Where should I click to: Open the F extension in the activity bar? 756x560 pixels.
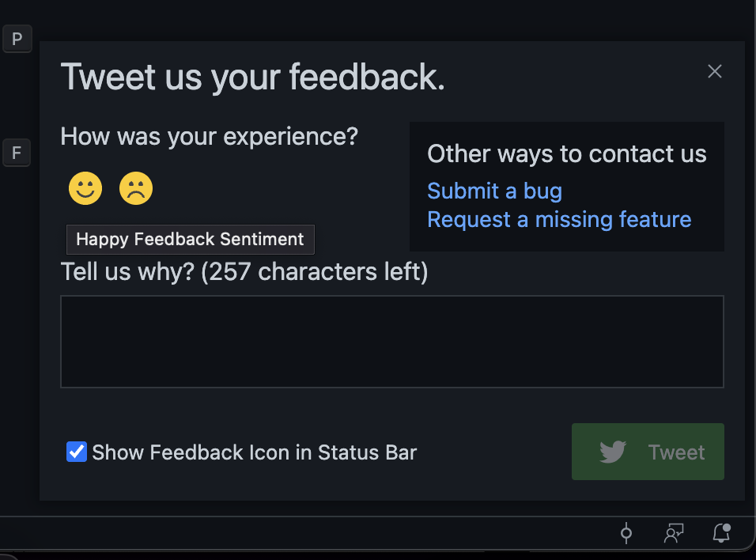click(x=17, y=153)
